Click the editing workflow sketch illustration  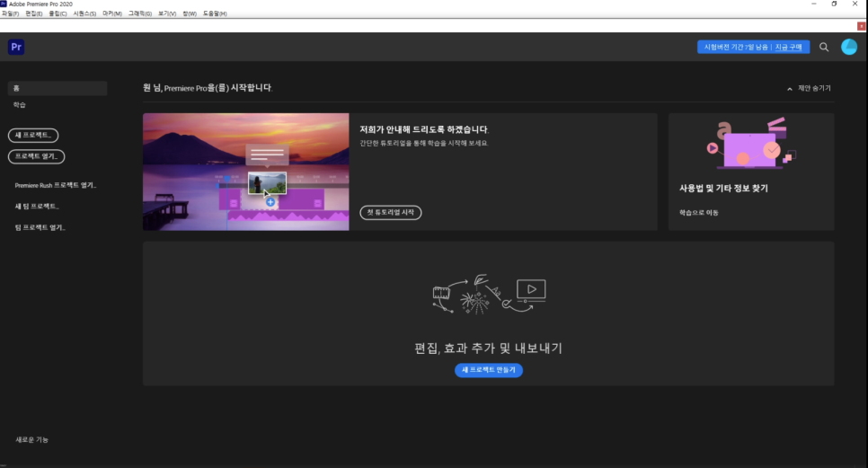click(x=489, y=295)
